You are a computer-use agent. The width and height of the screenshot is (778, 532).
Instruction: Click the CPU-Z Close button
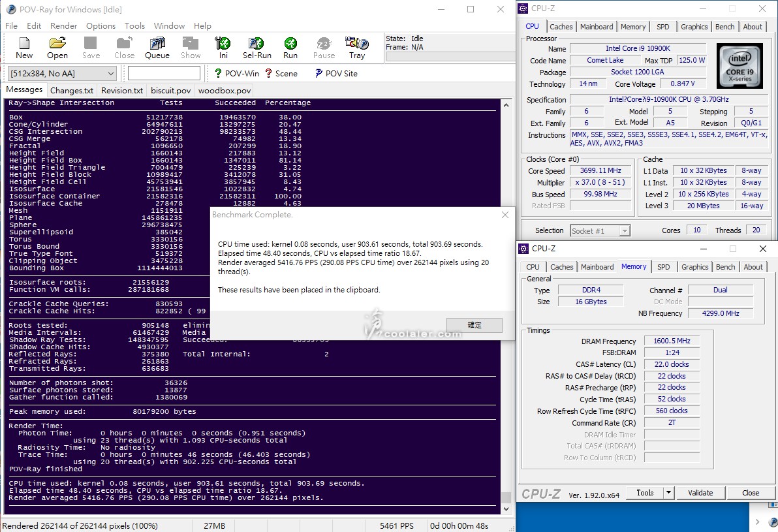pos(750,493)
